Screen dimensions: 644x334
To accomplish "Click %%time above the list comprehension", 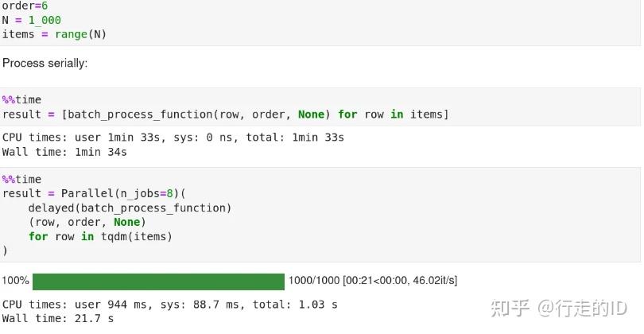I will (x=21, y=100).
